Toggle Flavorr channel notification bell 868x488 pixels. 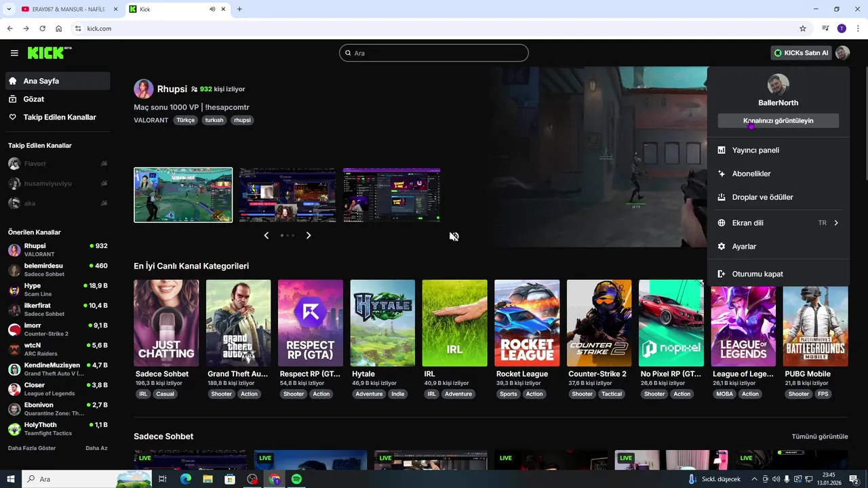104,163
